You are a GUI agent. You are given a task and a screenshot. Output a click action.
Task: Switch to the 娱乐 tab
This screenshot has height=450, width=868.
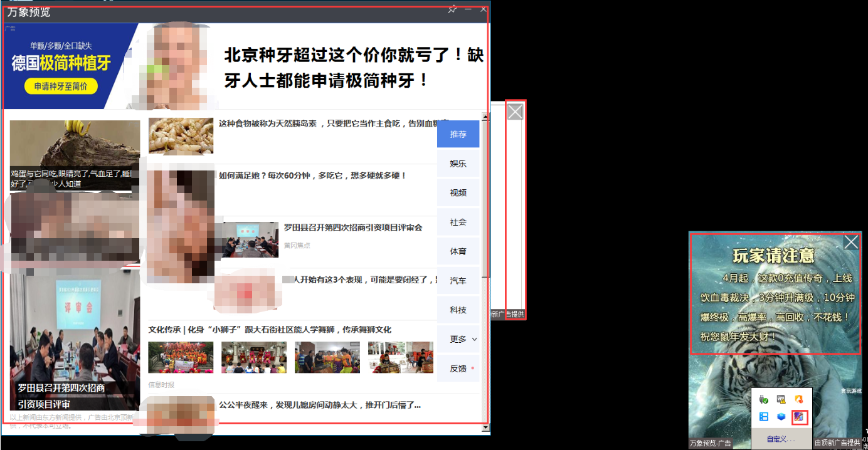(x=458, y=164)
